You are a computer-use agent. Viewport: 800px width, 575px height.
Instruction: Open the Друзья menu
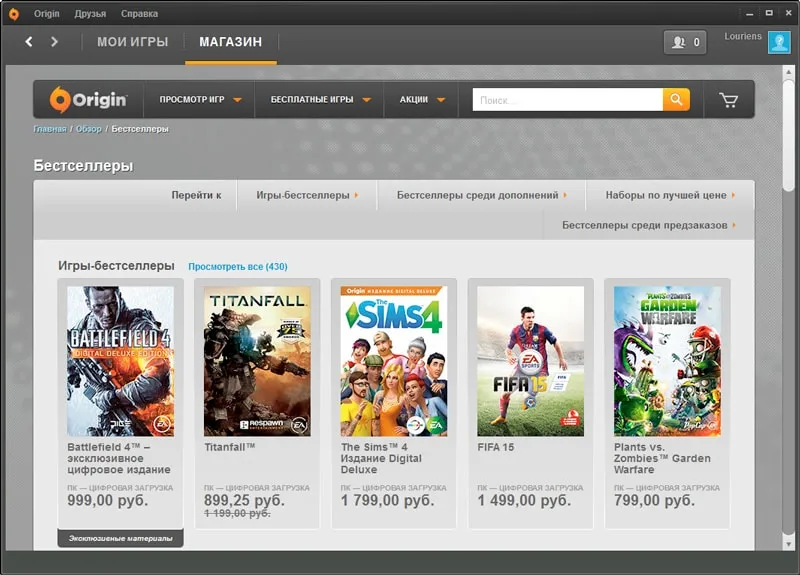90,14
